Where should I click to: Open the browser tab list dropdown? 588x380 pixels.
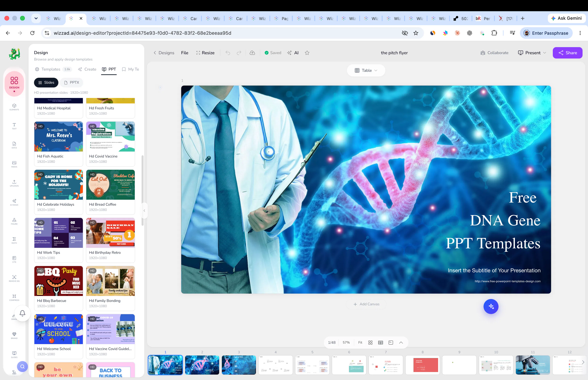(x=36, y=18)
